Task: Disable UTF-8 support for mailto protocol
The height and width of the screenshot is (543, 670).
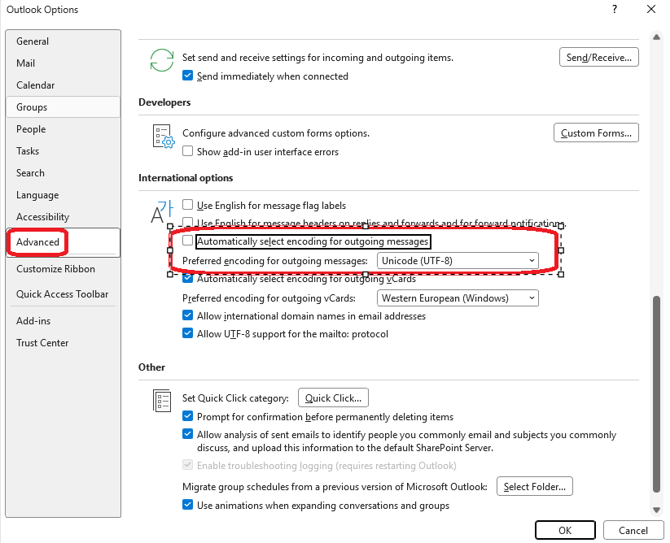Action: 188,334
